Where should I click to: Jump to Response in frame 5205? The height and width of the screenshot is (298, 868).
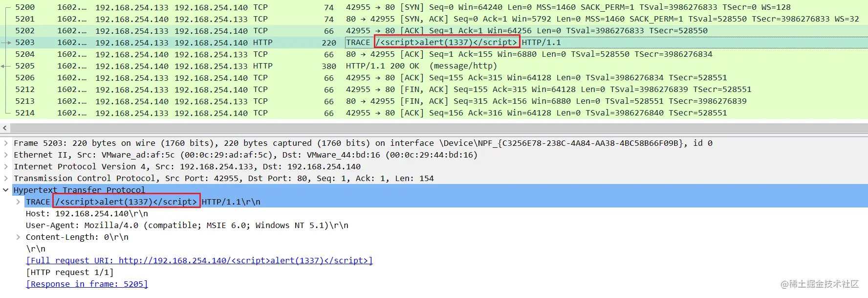[87, 284]
